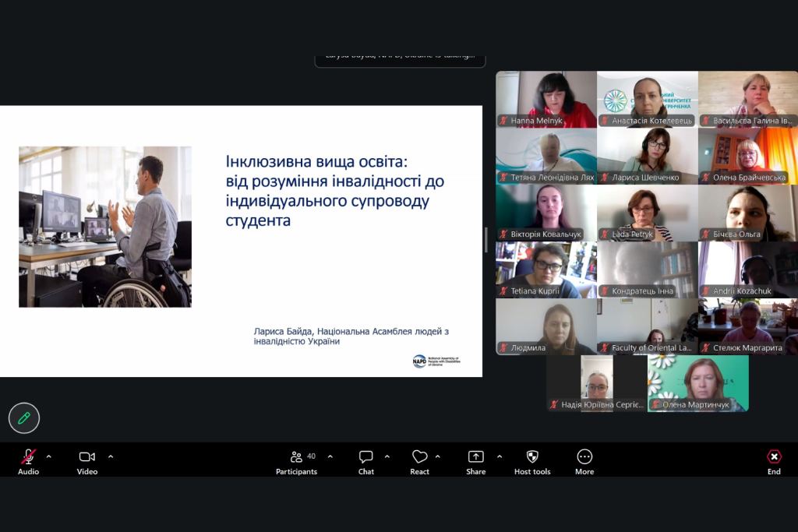Image resolution: width=798 pixels, height=532 pixels.
Task: Select Васильєва Галина video tile
Action: pyautogui.click(x=748, y=99)
